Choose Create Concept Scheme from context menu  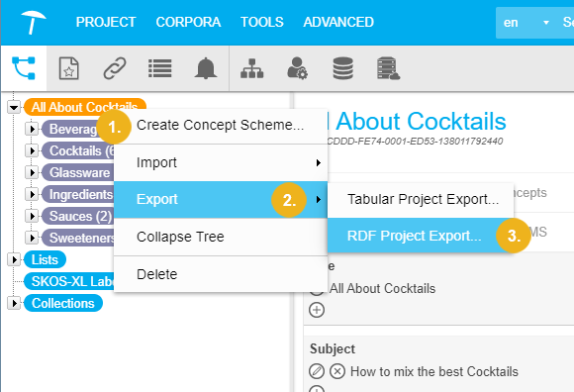pos(221,125)
